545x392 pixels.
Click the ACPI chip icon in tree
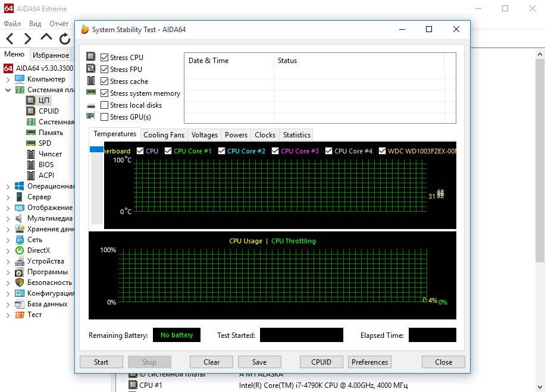tap(31, 175)
